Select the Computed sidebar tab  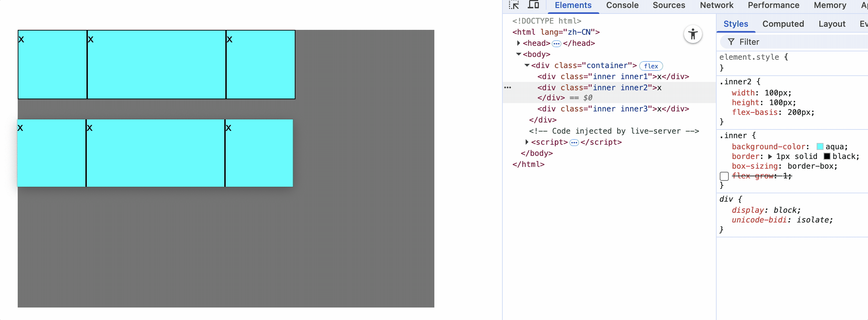tap(783, 24)
